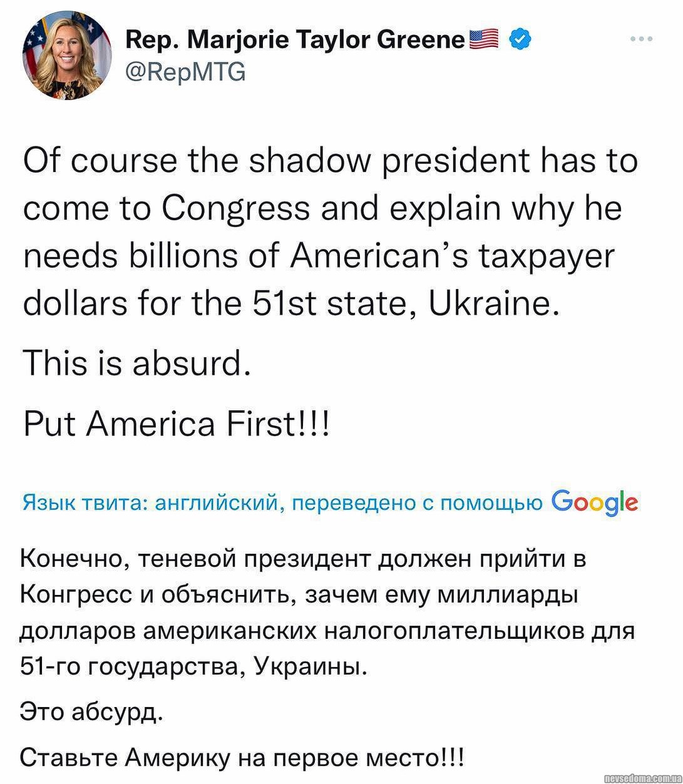
Task: Click the "Ставьте Америку на первое место!!!" line
Action: click(x=242, y=757)
